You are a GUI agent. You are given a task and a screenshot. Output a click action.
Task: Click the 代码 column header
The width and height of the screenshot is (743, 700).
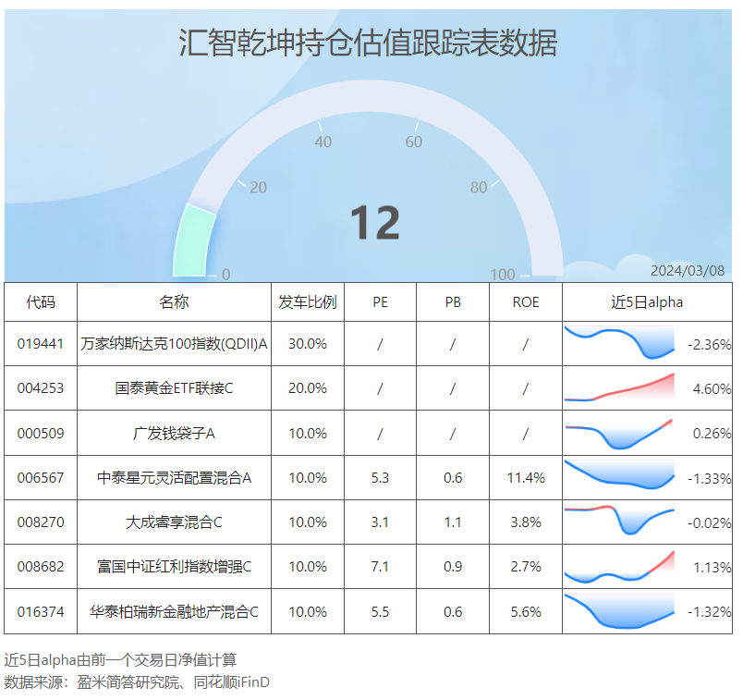(x=41, y=302)
